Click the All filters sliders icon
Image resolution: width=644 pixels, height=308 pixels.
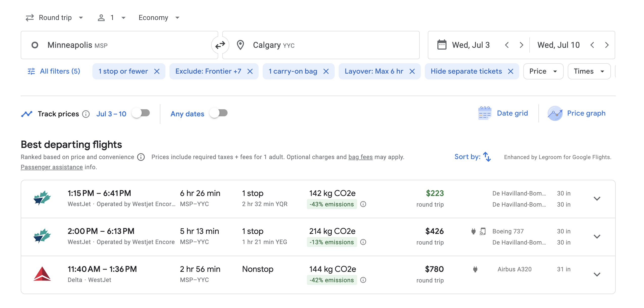click(x=31, y=71)
